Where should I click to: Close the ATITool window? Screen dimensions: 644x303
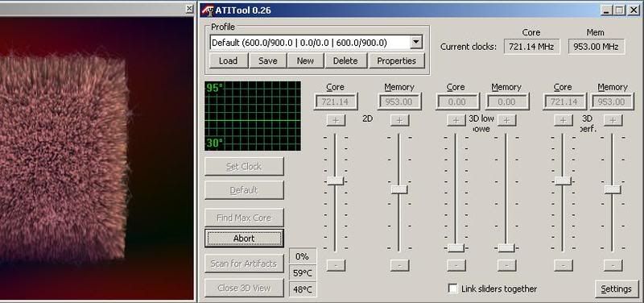tap(634, 10)
